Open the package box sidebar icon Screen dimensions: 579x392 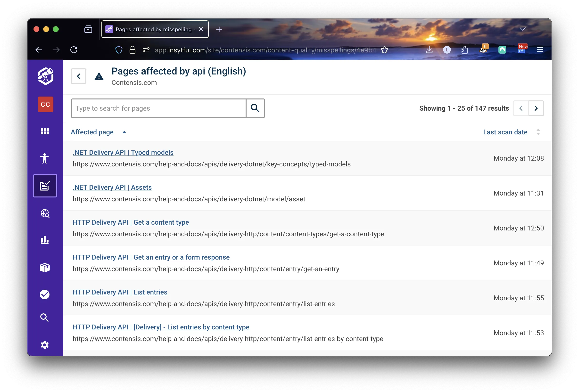pos(45,268)
